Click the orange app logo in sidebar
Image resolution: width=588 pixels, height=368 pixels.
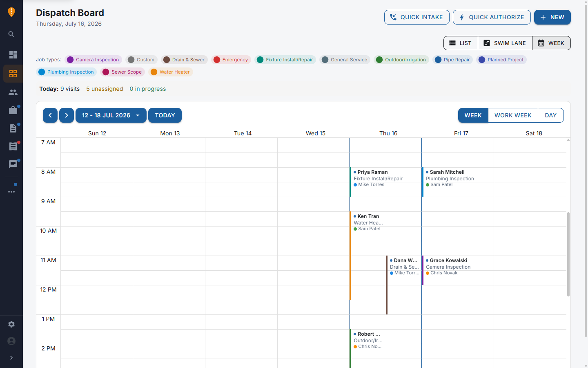click(x=11, y=12)
